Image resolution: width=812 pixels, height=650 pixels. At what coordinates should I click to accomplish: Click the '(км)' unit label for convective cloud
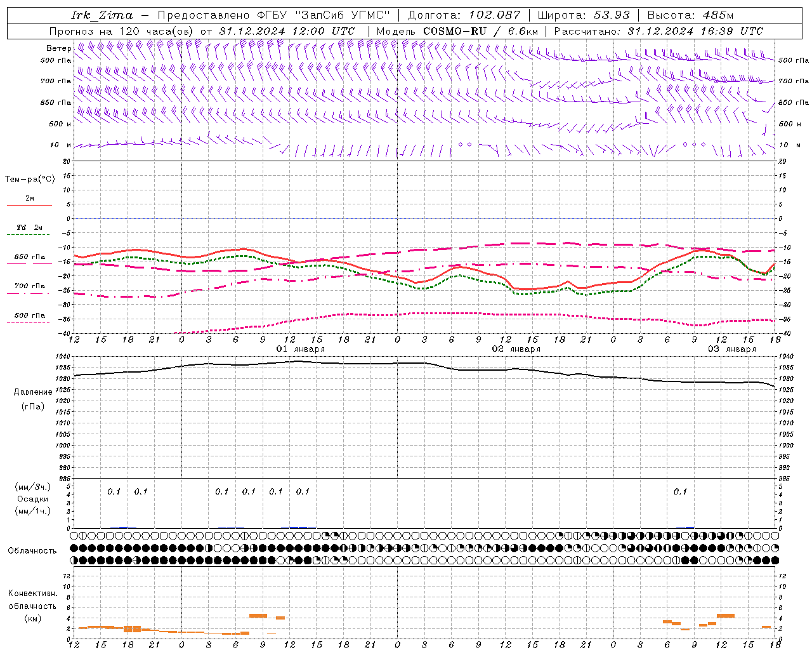(x=34, y=618)
